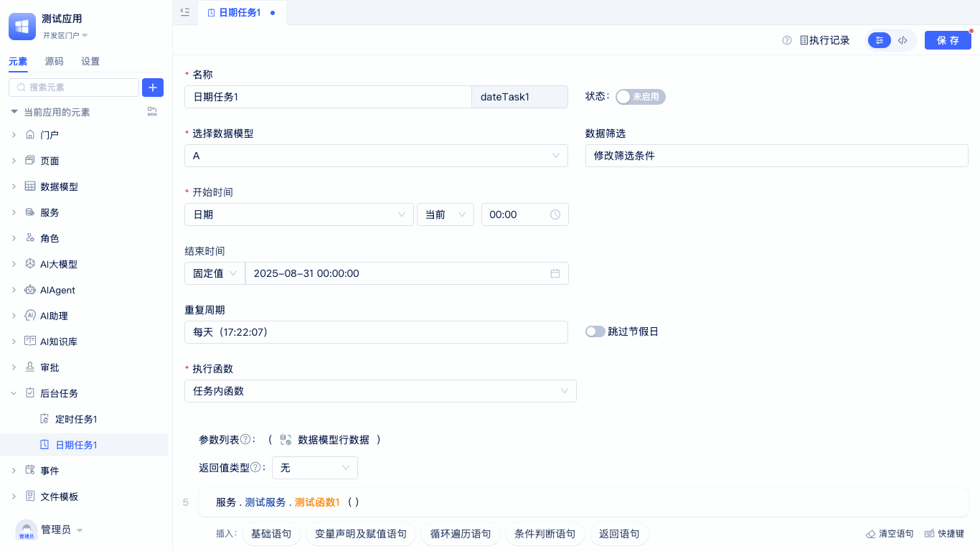980x551 pixels.
Task: Click 清空语句 to clear statements
Action: click(890, 534)
